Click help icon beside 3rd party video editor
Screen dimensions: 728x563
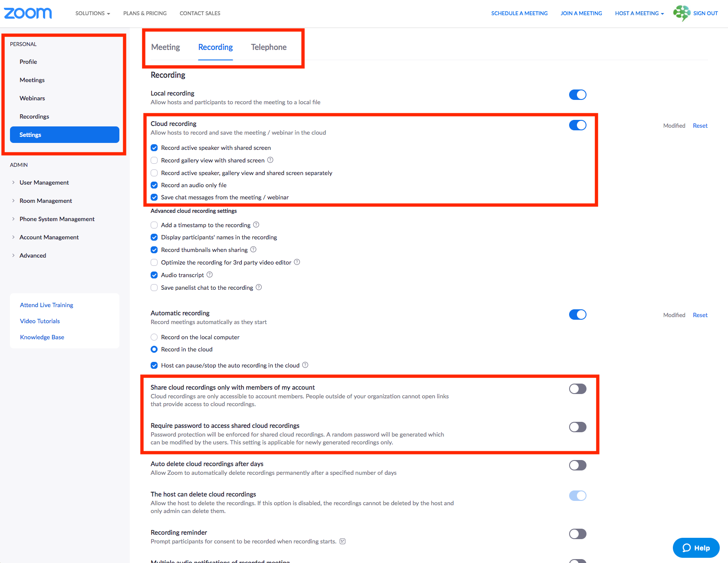[x=297, y=262]
